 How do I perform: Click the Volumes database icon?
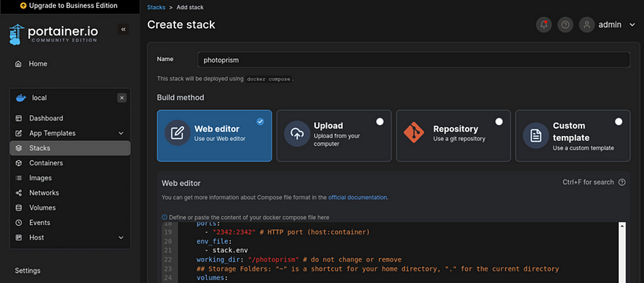click(x=18, y=207)
